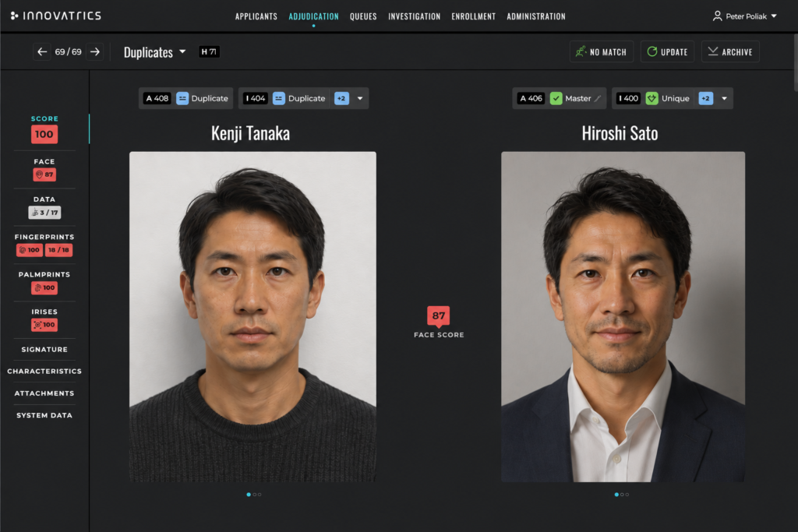Click the Archive button
The image size is (798, 532).
(730, 52)
